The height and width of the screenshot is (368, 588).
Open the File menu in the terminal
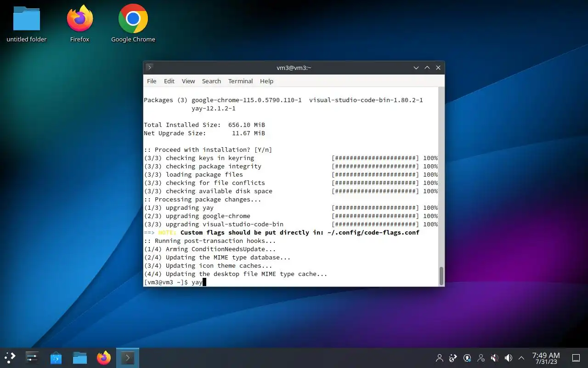click(x=152, y=81)
